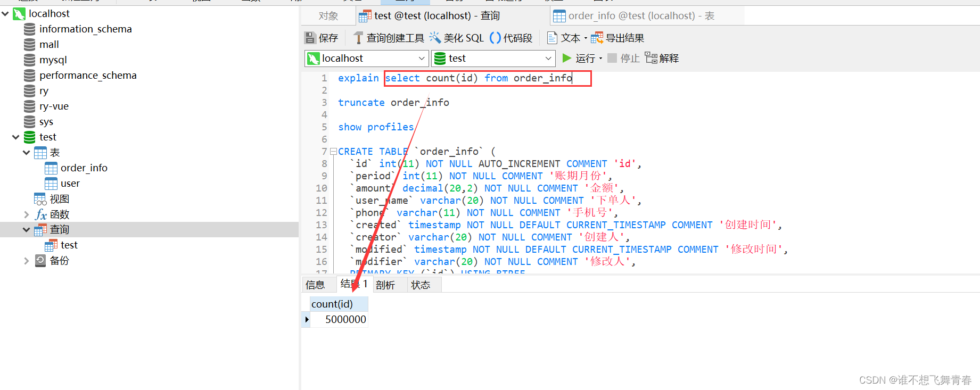The image size is (980, 390).
Task: Select the sys database
Action: click(x=46, y=122)
